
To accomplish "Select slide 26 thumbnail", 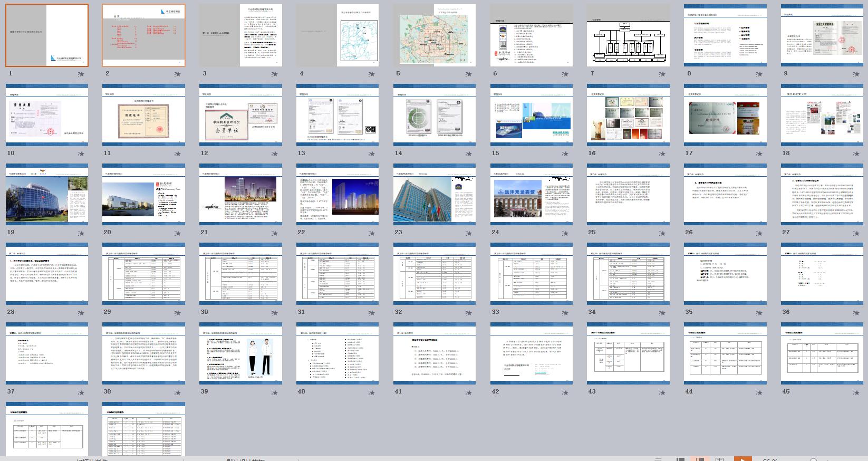I will click(725, 195).
